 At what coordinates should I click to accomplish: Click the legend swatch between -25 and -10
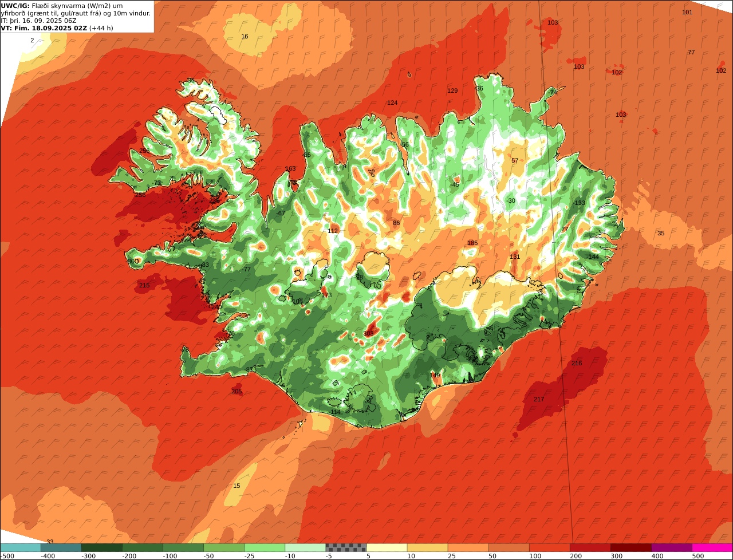coord(264,548)
